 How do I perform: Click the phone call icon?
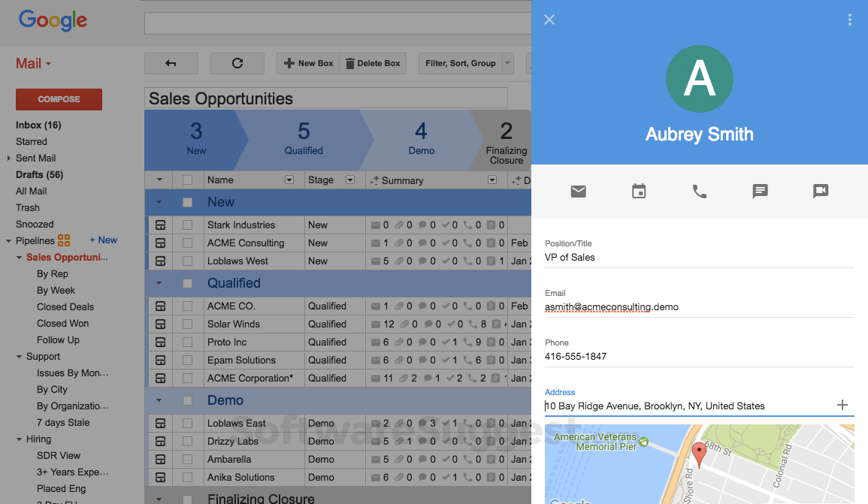point(700,192)
